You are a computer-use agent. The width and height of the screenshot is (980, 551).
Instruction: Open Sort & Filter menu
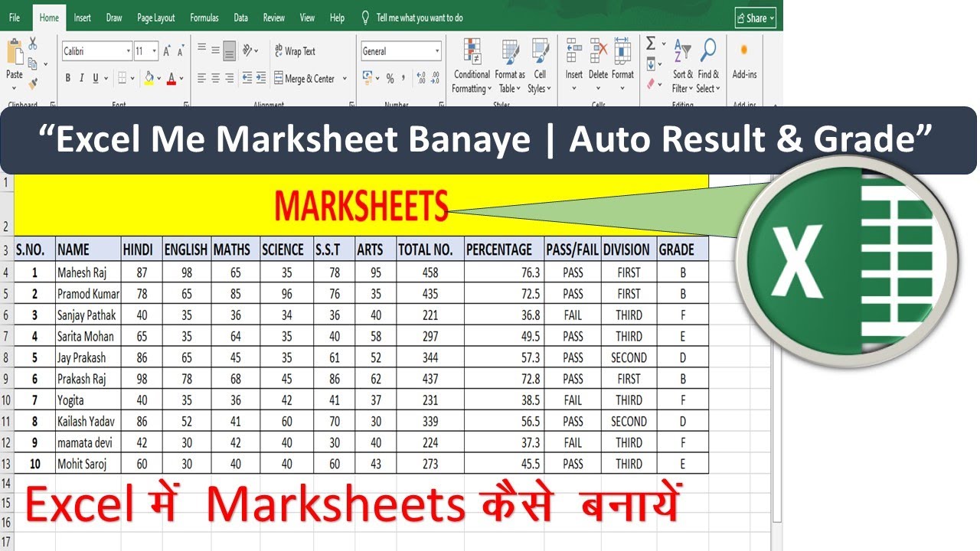pos(683,66)
